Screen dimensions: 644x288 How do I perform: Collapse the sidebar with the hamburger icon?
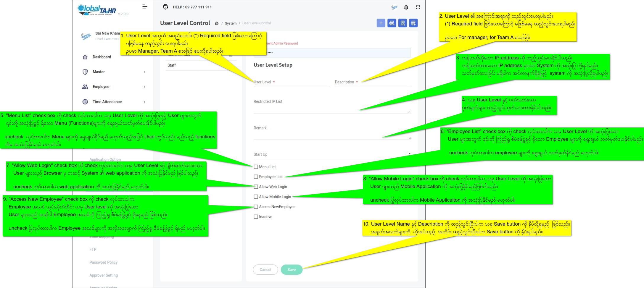pyautogui.click(x=145, y=7)
